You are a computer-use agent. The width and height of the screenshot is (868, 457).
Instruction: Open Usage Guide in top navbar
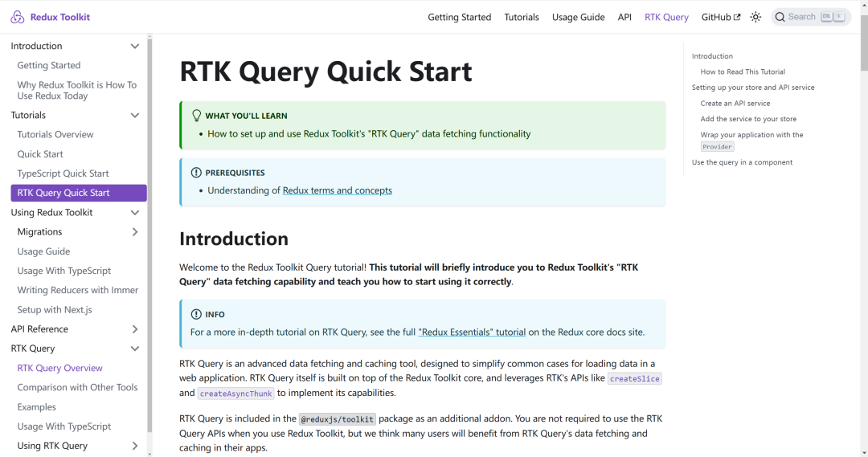click(x=578, y=17)
